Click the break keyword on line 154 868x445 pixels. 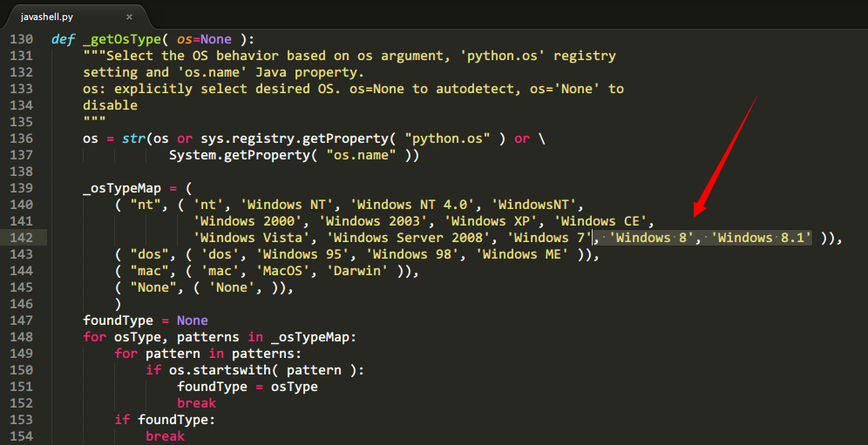(165, 436)
